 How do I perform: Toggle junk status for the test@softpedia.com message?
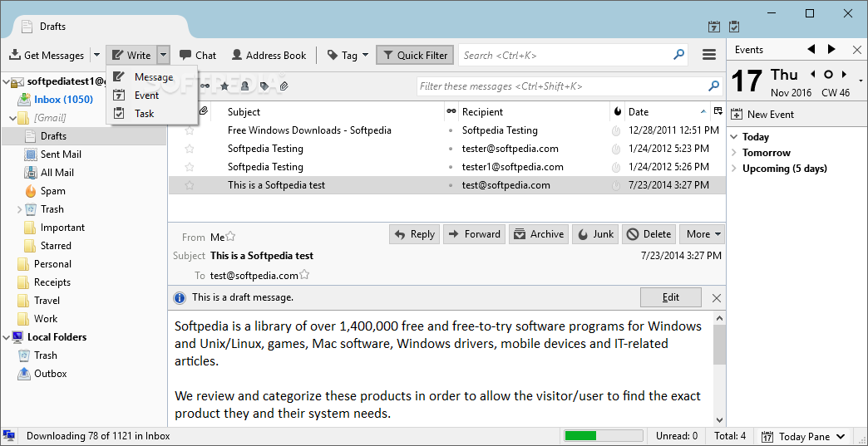616,185
